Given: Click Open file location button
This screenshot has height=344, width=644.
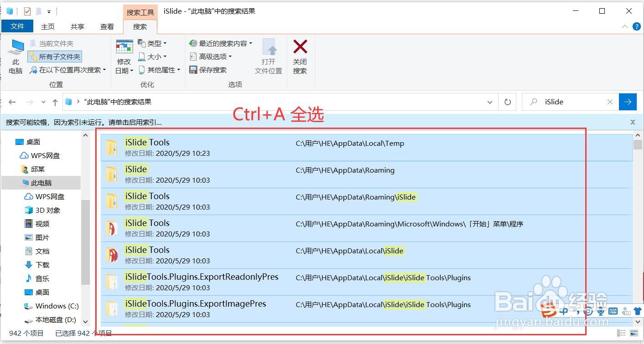Looking at the screenshot, I should (268, 57).
